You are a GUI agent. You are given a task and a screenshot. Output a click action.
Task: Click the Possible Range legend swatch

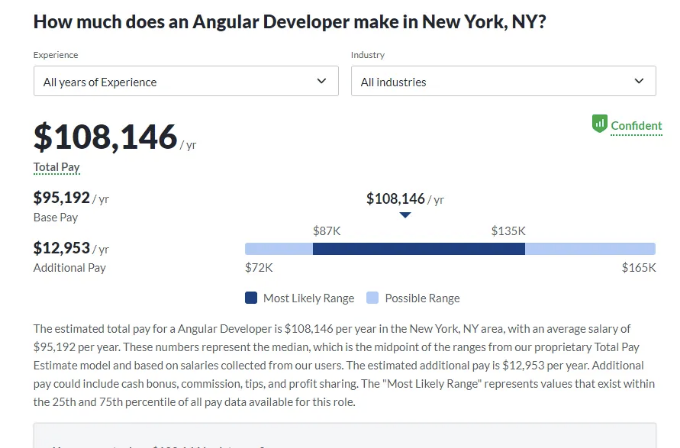click(x=372, y=298)
